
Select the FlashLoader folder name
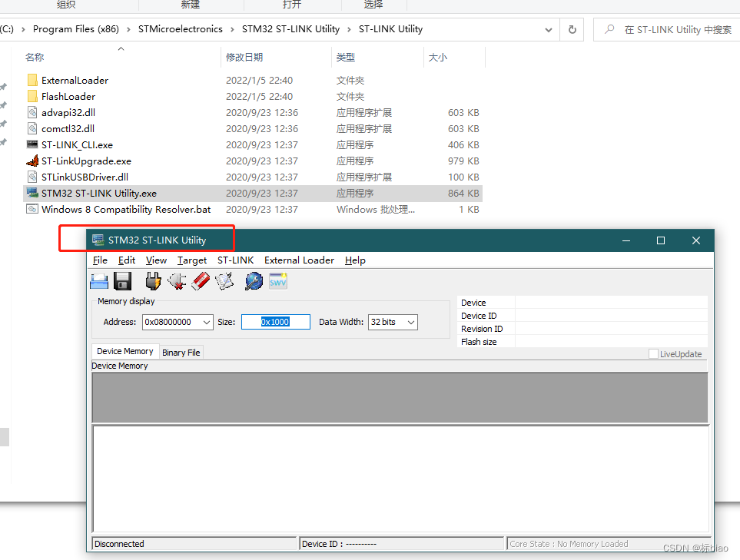(68, 96)
